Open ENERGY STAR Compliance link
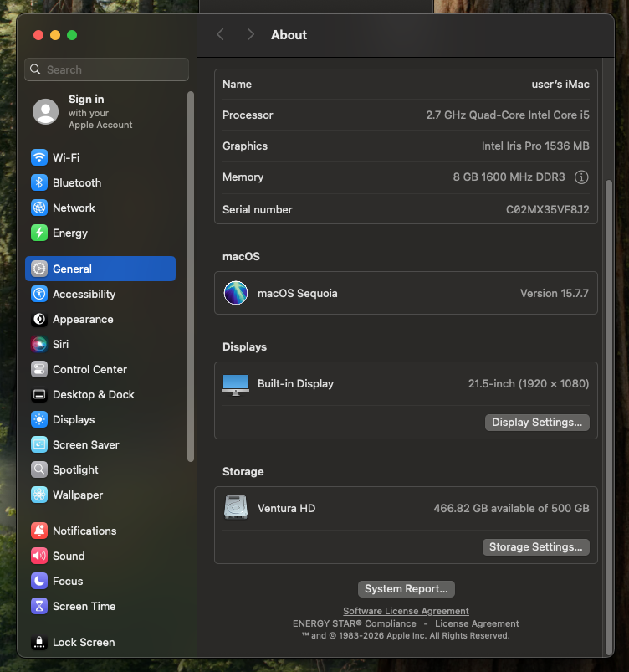This screenshot has height=672, width=629. [x=355, y=623]
